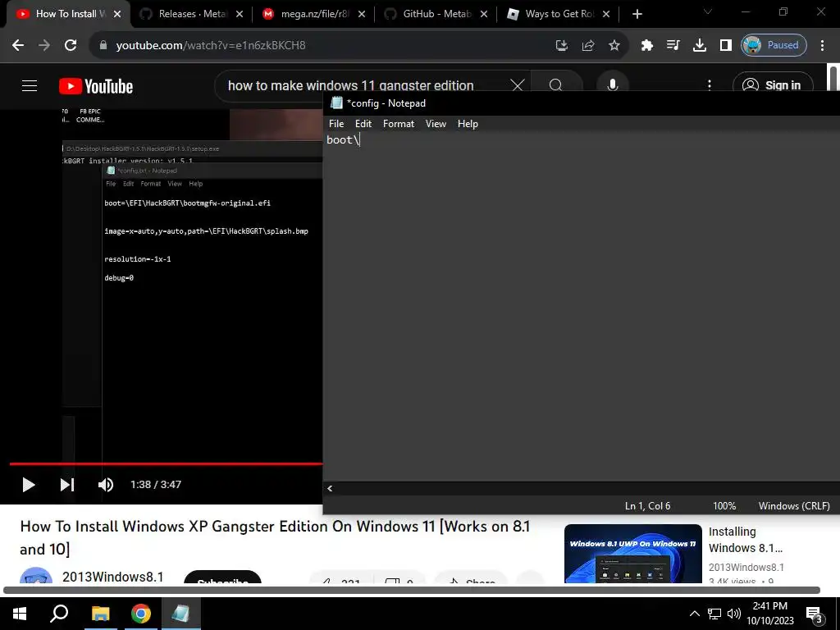840x630 pixels.
Task: Open Notepad Edit menu
Action: [x=363, y=124]
